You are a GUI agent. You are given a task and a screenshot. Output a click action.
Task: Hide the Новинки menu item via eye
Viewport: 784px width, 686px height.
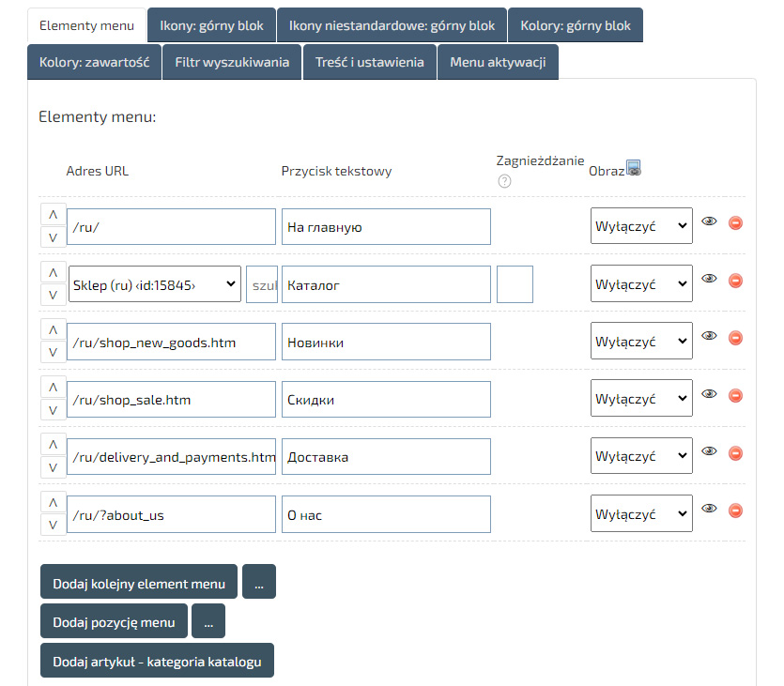pyautogui.click(x=709, y=337)
